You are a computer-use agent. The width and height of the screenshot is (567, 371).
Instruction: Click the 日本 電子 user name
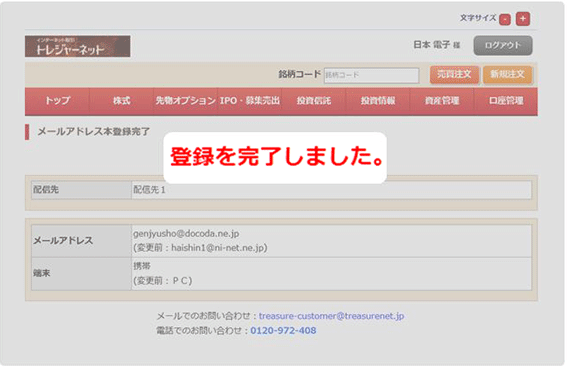[x=432, y=45]
